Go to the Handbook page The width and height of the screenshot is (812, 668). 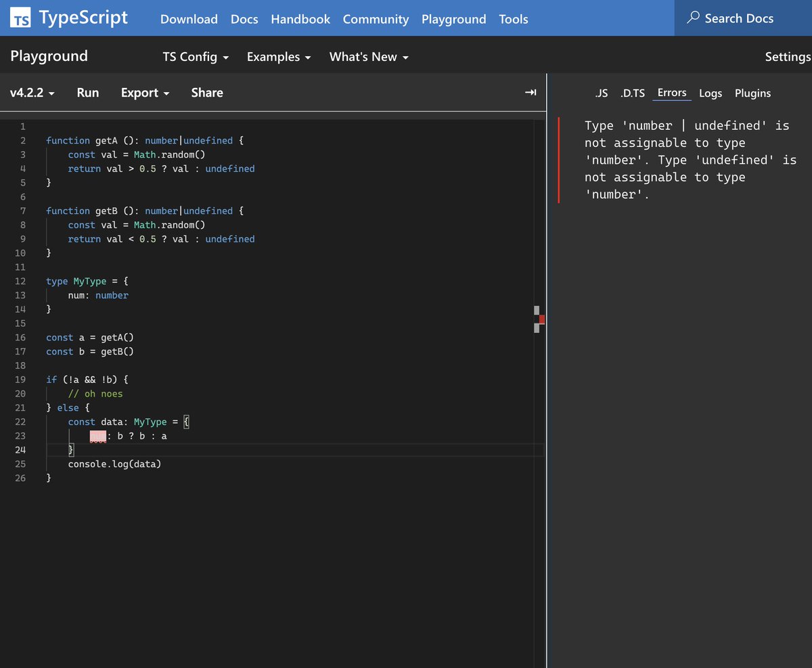(300, 19)
